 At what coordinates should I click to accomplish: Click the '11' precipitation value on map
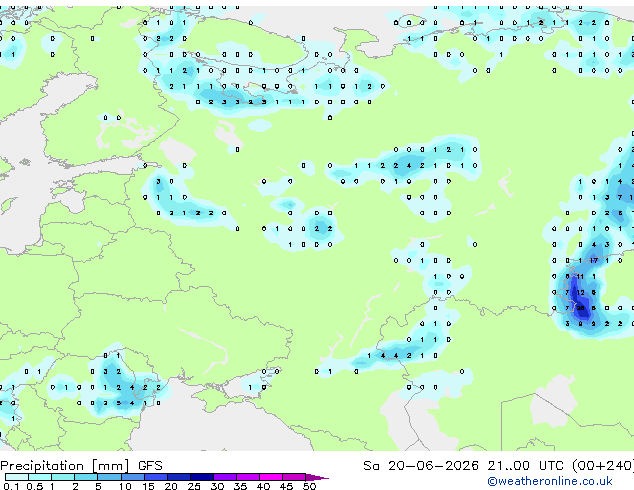(x=580, y=277)
